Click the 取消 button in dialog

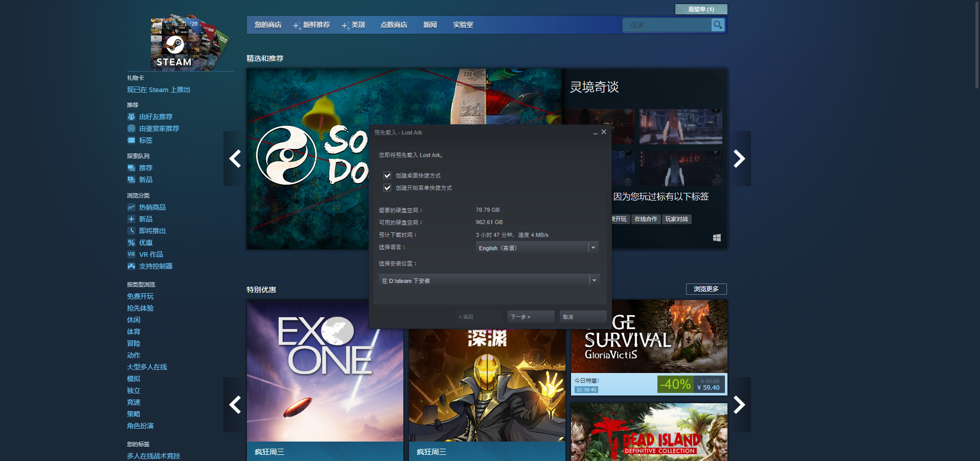[583, 317]
